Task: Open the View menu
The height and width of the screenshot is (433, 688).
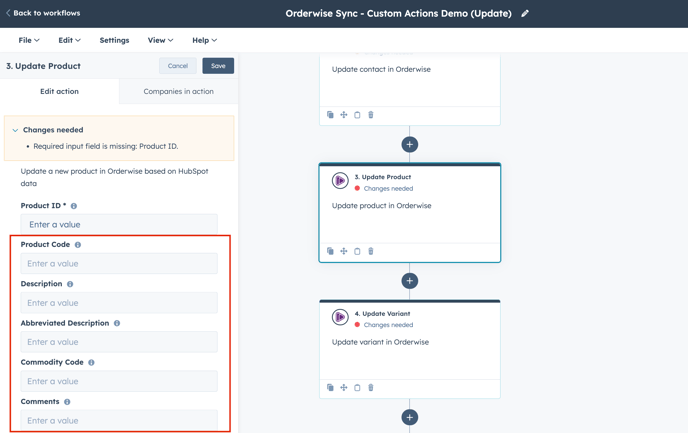Action: (x=160, y=40)
